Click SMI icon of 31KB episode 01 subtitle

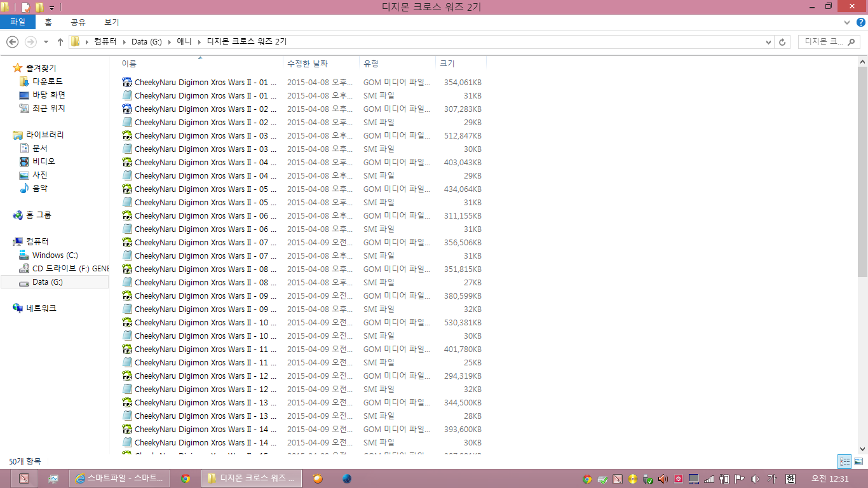click(x=127, y=95)
